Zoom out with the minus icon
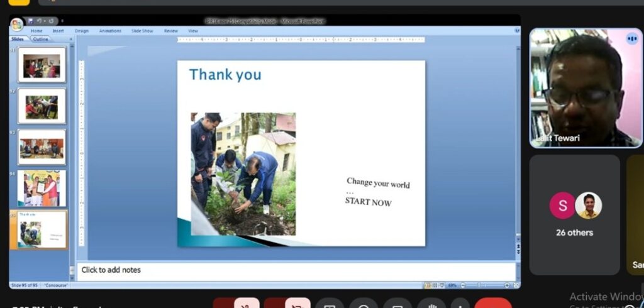Viewport: 644px width, 308px height. click(x=462, y=285)
